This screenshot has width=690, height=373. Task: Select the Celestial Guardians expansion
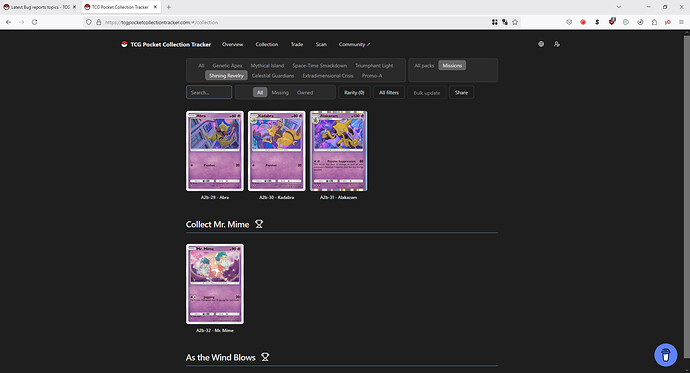(x=273, y=76)
